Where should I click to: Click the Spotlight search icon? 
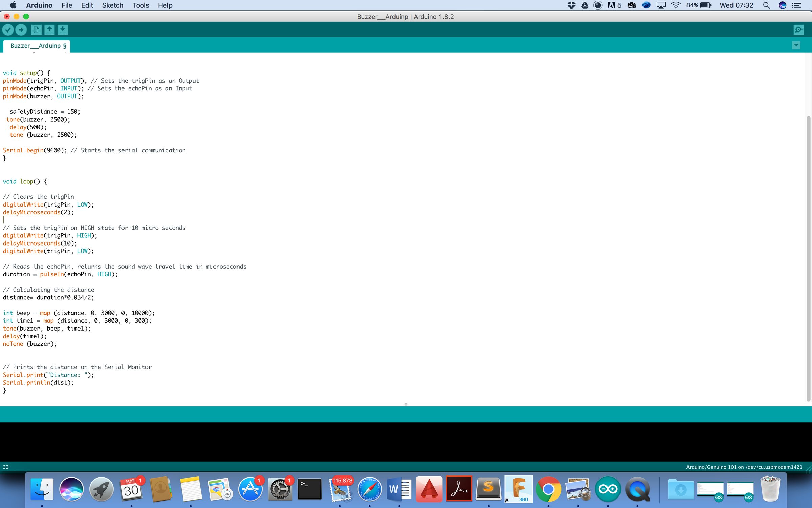click(767, 5)
